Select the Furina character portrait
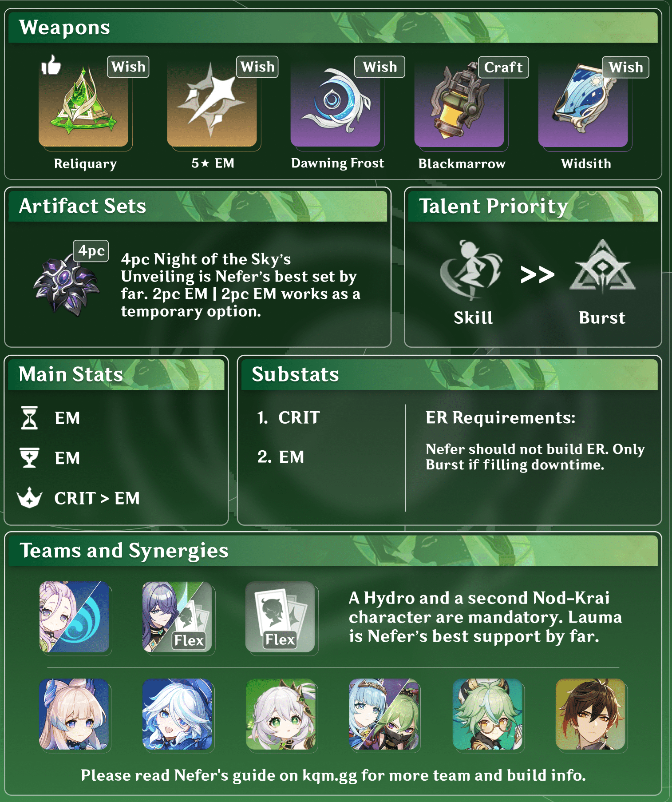This screenshot has width=672, height=802. pyautogui.click(x=177, y=714)
